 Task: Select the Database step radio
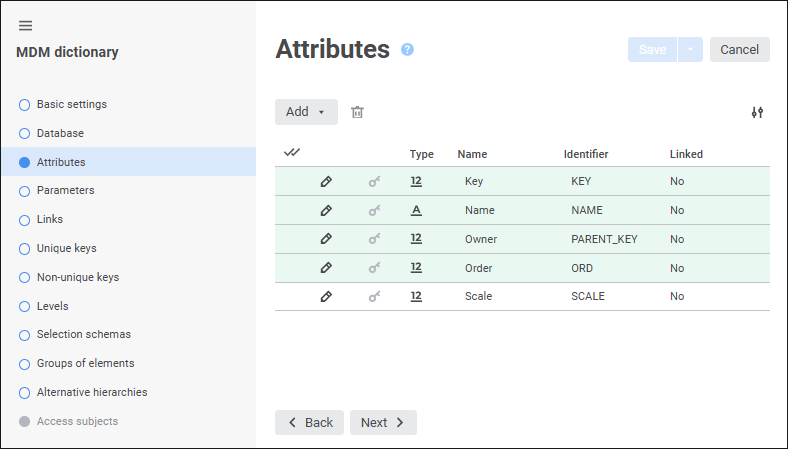click(25, 133)
